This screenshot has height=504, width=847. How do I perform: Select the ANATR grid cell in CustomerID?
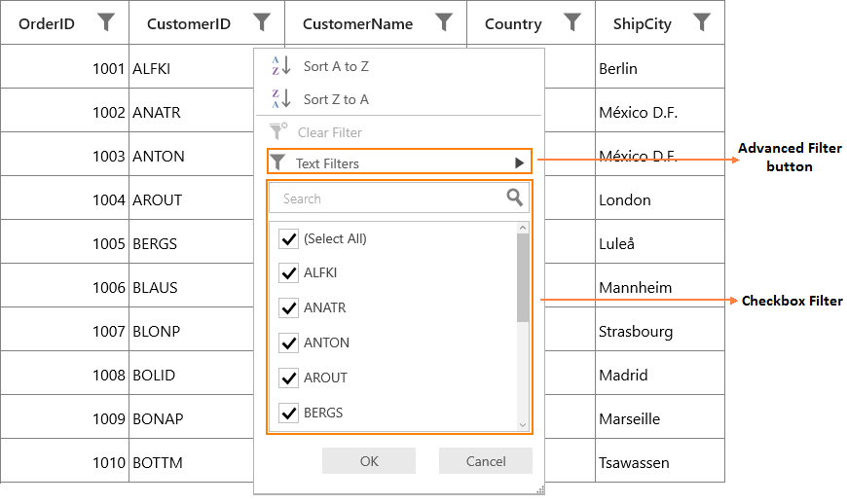(x=192, y=110)
